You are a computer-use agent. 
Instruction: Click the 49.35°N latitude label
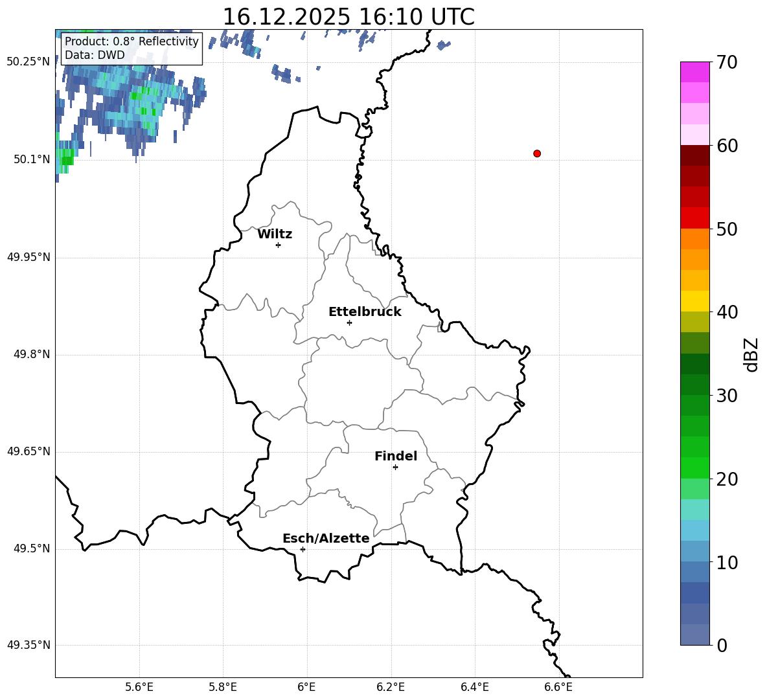(x=29, y=645)
